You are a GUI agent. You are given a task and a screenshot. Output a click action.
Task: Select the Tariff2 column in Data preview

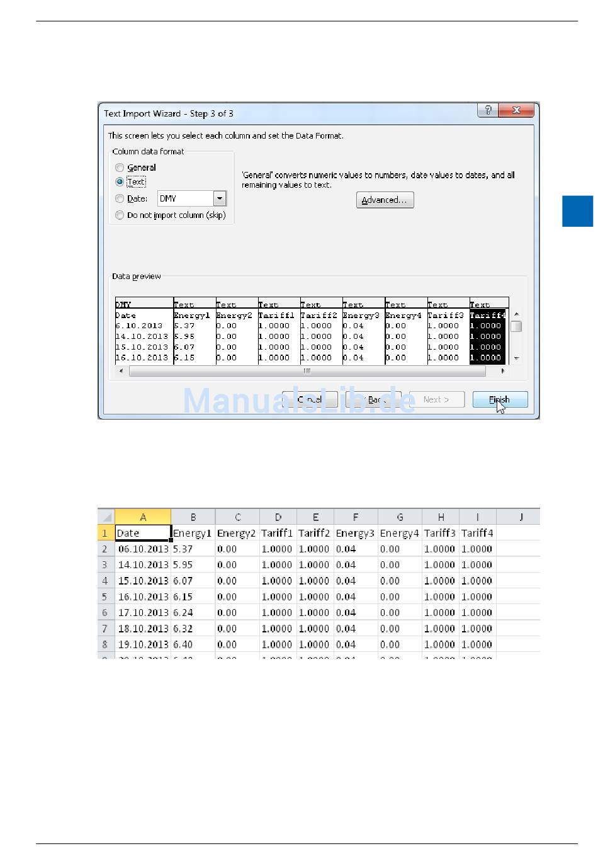pyautogui.click(x=321, y=331)
